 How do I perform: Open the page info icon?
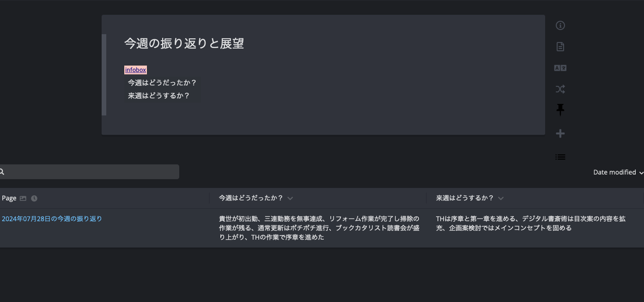coord(560,25)
